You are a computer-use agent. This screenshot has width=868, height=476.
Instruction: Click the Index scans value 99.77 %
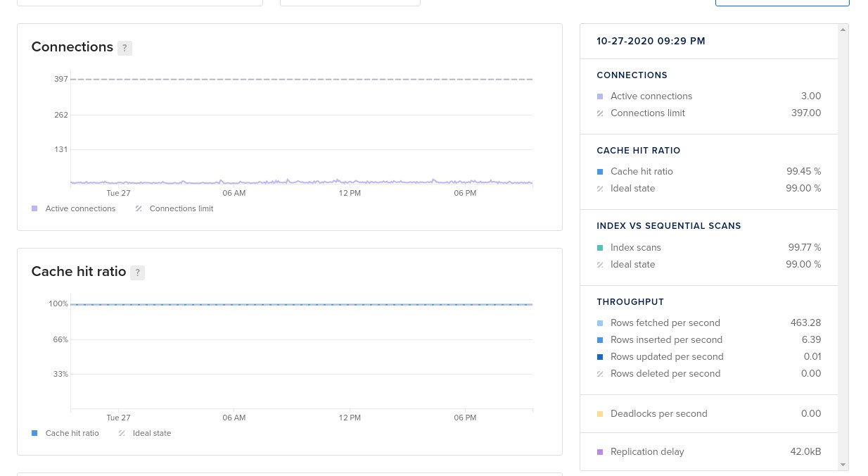pos(805,248)
